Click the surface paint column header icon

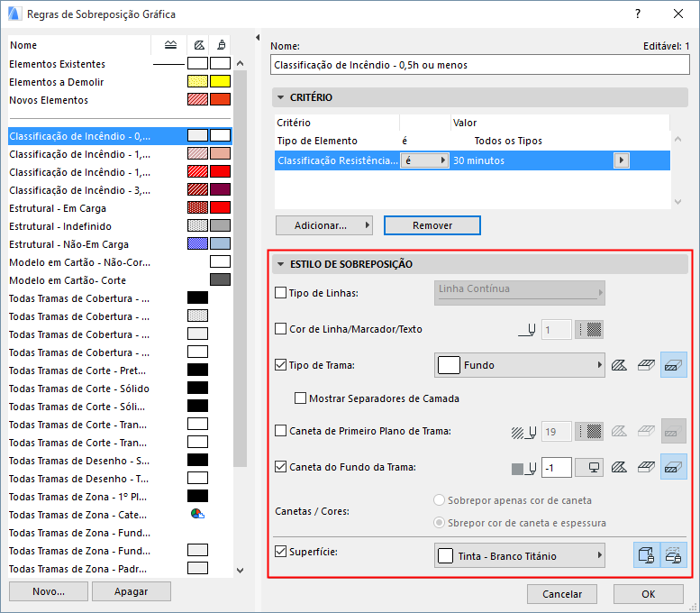[x=221, y=45]
